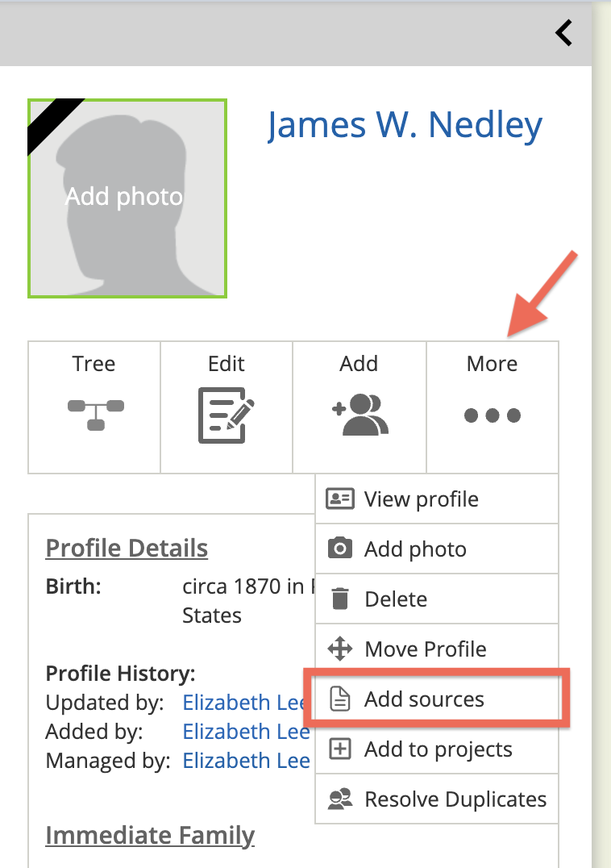
Task: Click the document icon beside Add sources
Action: pos(341,699)
